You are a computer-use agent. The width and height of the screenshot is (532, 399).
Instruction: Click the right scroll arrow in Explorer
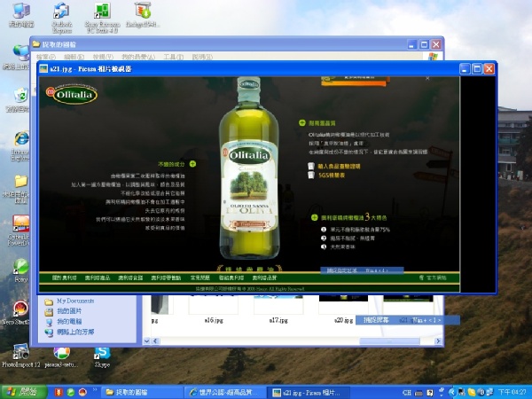pos(438,341)
